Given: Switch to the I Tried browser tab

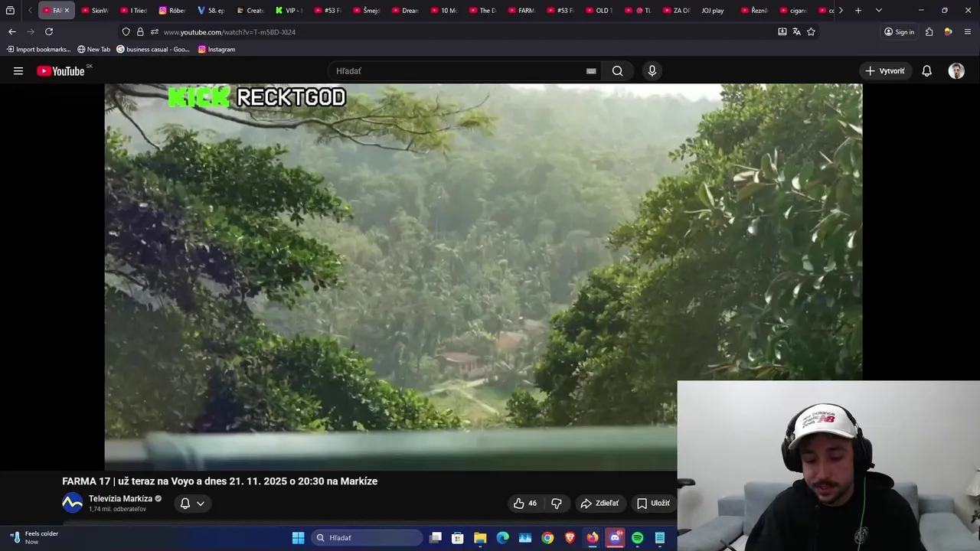Looking at the screenshot, I should click(x=134, y=11).
